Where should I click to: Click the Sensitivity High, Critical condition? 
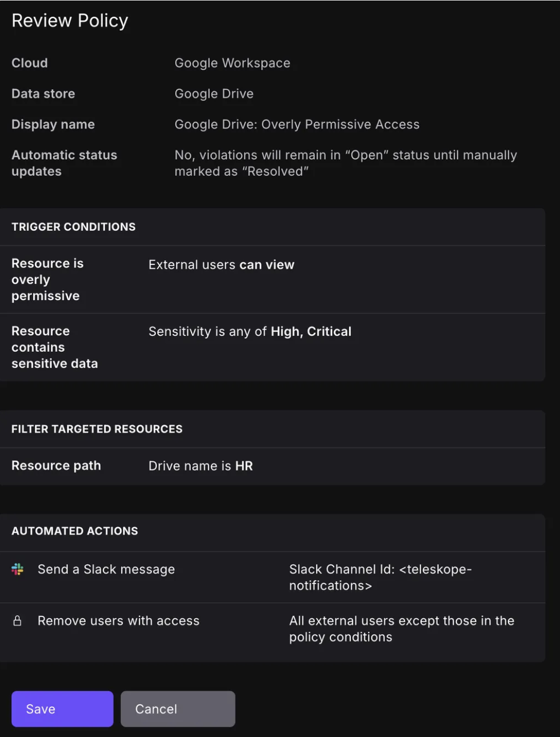250,331
